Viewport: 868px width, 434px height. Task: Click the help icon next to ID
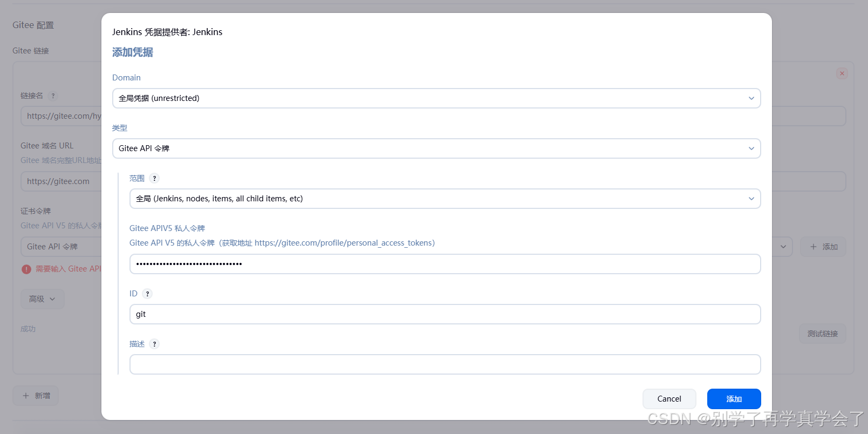tap(147, 294)
